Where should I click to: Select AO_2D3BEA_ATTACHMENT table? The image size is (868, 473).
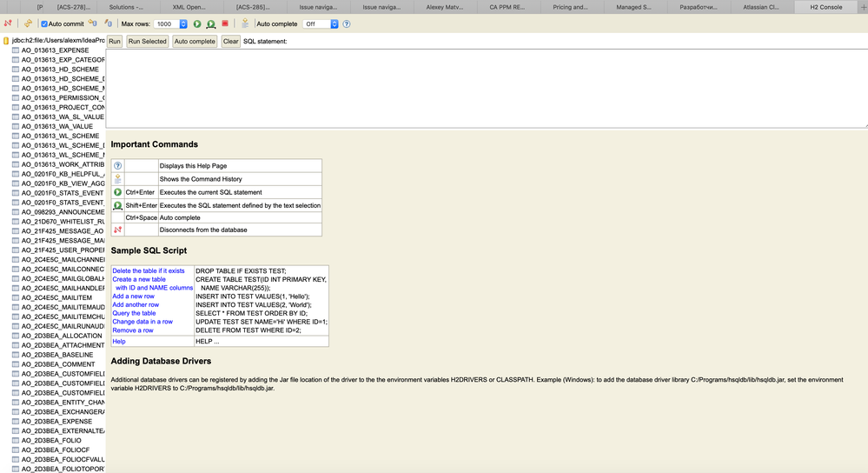click(63, 345)
